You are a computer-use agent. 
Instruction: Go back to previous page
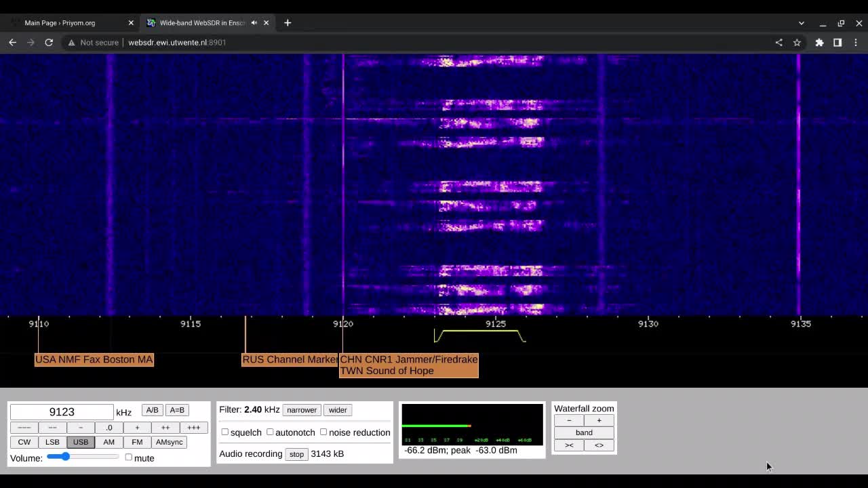(12, 42)
